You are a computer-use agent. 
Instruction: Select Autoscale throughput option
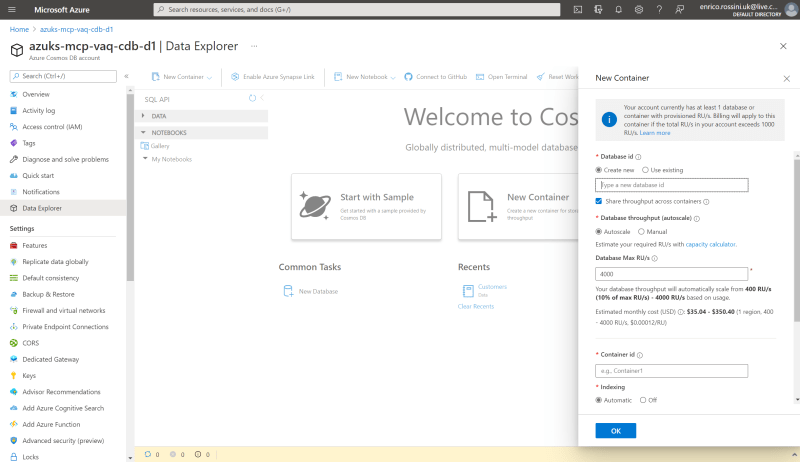598,232
